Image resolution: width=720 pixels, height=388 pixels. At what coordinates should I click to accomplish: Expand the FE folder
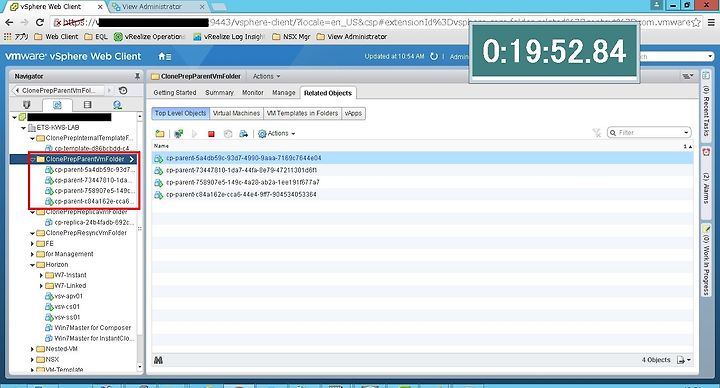click(32, 244)
